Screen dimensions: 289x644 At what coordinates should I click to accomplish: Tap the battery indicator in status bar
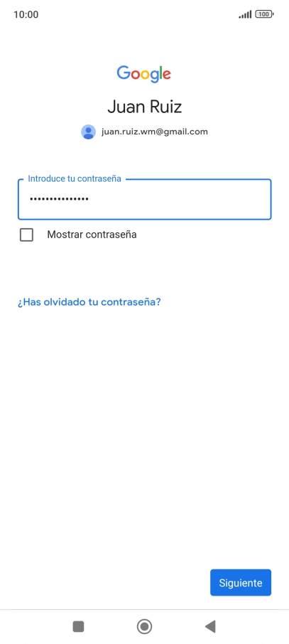click(x=264, y=14)
